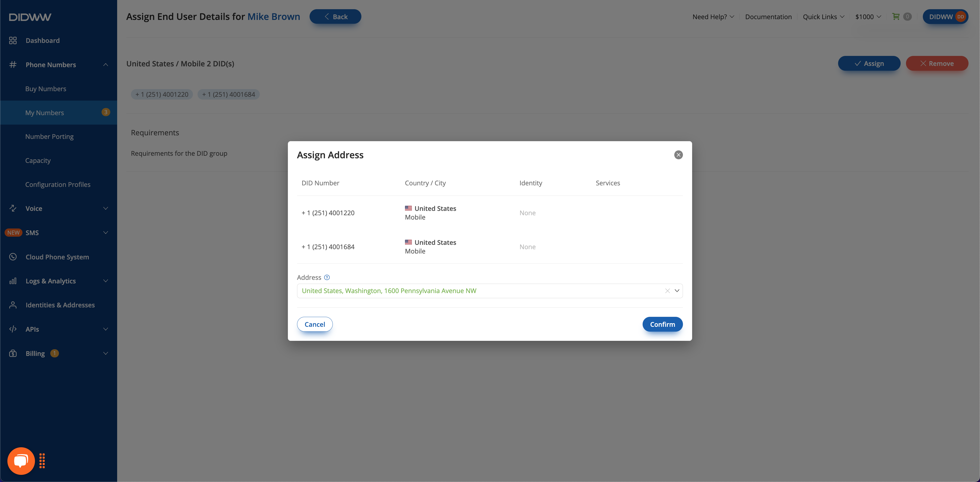Open the orange live chat bubble
The width and height of the screenshot is (980, 482).
click(21, 461)
